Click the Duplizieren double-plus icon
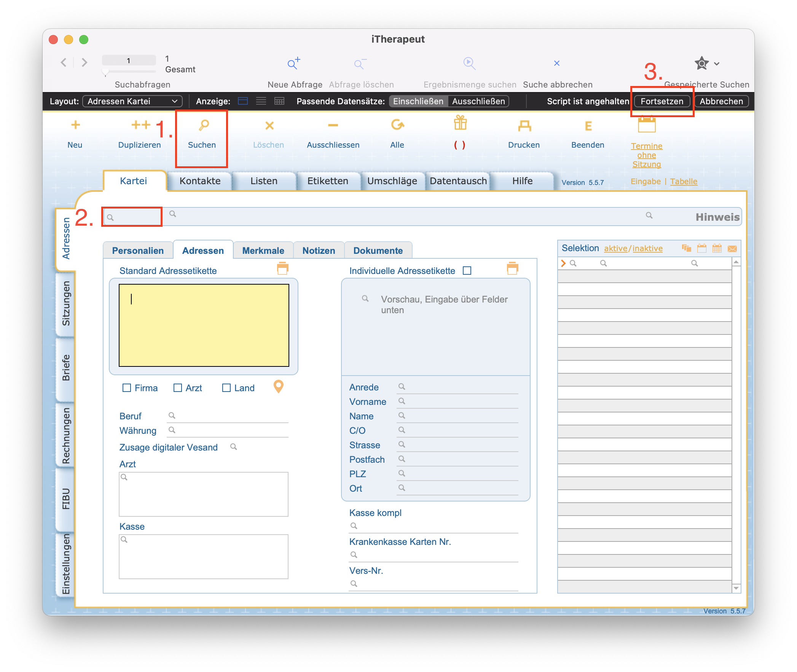797x672 pixels. coord(140,125)
